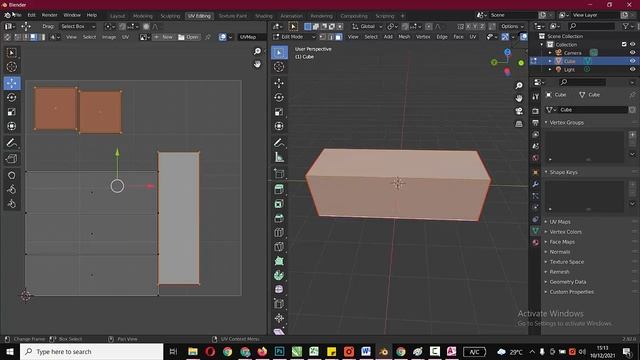Click the outliner search field
This screenshot has width=640, height=360.
(x=591, y=26)
